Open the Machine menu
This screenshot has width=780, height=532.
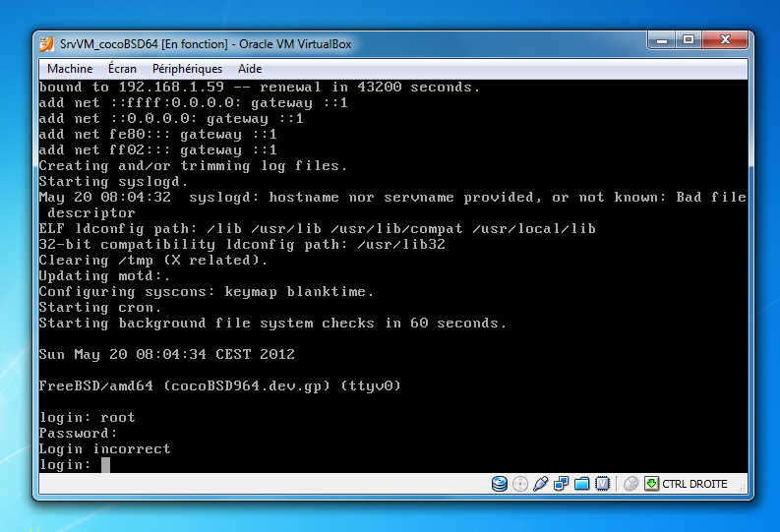pos(70,69)
